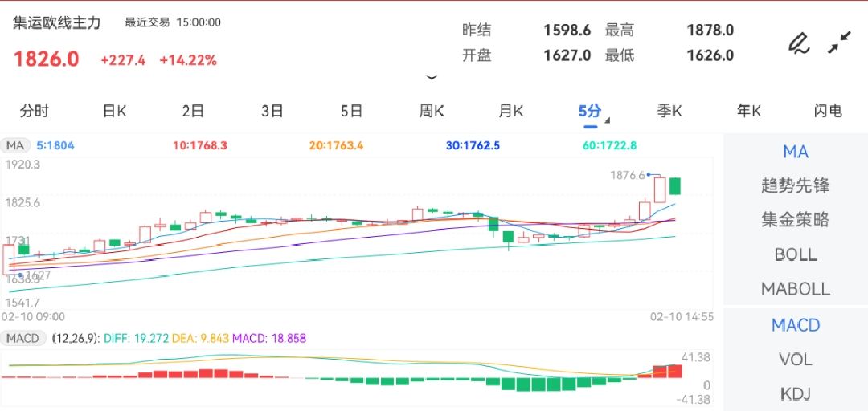Click the price change +227.4
Viewport: 868px width, 411px height.
(123, 60)
